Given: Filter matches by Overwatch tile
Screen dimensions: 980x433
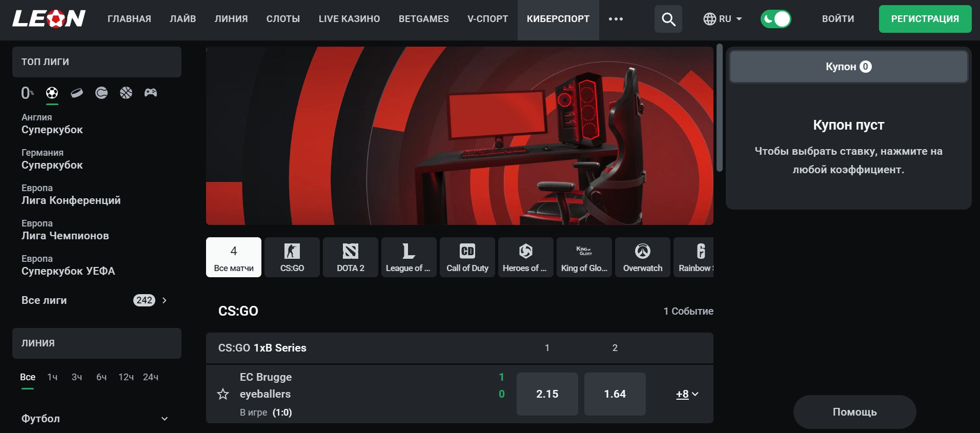Looking at the screenshot, I should tap(642, 257).
